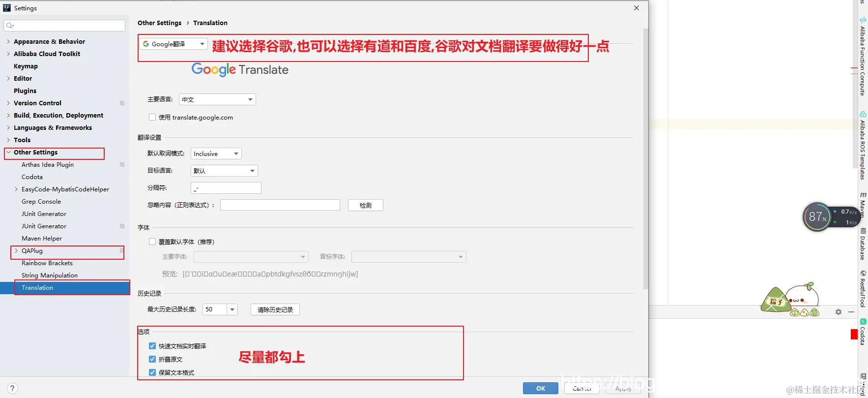Open the 音标字体 dropdown
Viewport: 868px width, 398px height.
tap(408, 257)
